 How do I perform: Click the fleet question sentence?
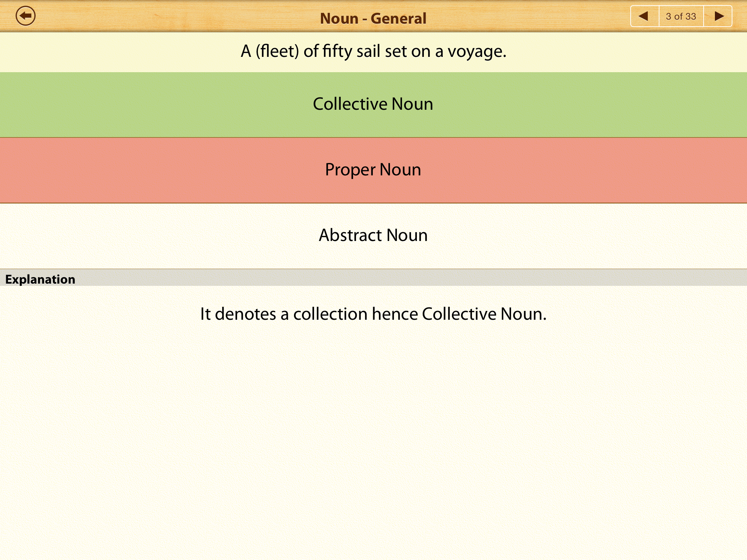click(x=373, y=51)
